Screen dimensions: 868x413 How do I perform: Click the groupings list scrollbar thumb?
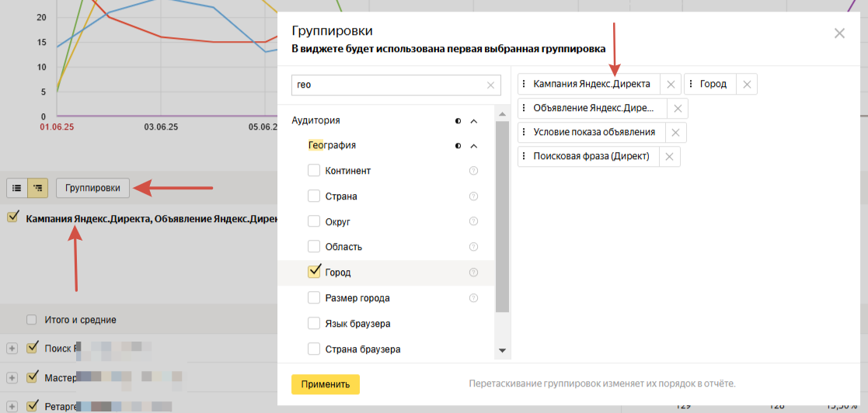tap(502, 217)
